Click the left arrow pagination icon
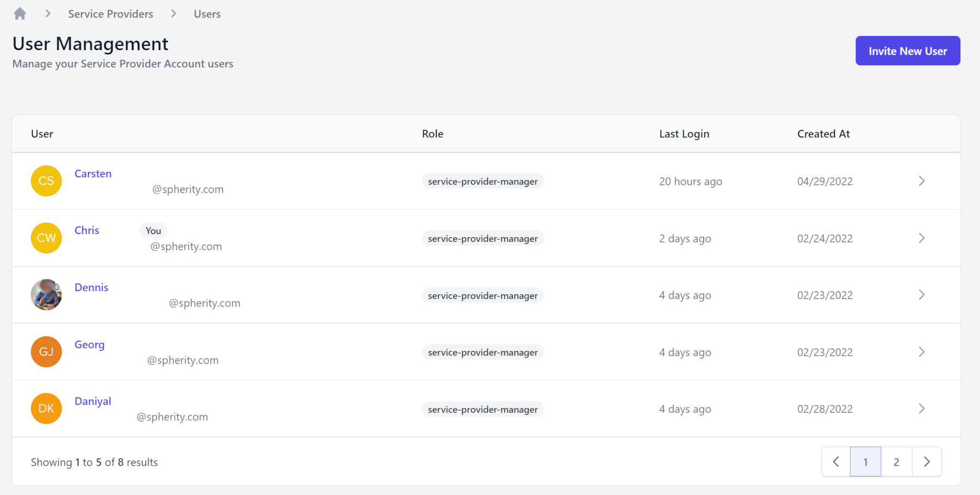The height and width of the screenshot is (495, 980). [835, 461]
